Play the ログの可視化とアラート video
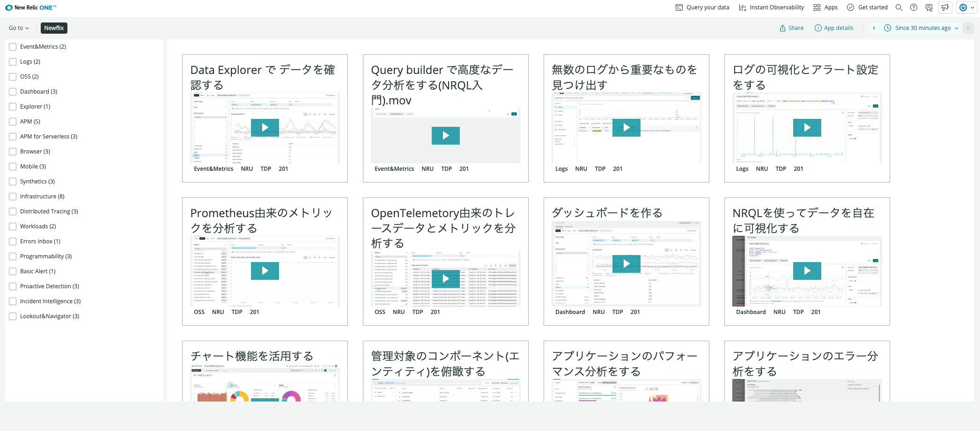The height and width of the screenshot is (431, 980). tap(807, 127)
